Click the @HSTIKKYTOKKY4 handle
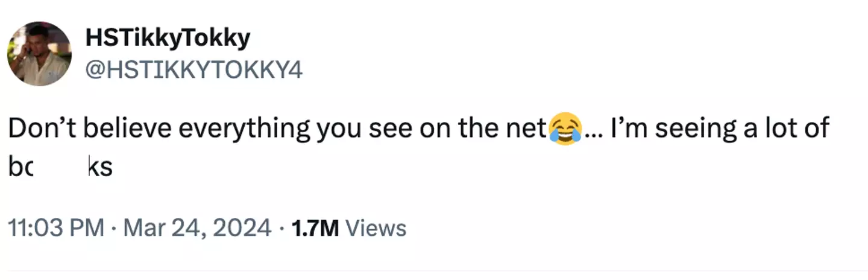This screenshot has width=868, height=280. [x=194, y=71]
